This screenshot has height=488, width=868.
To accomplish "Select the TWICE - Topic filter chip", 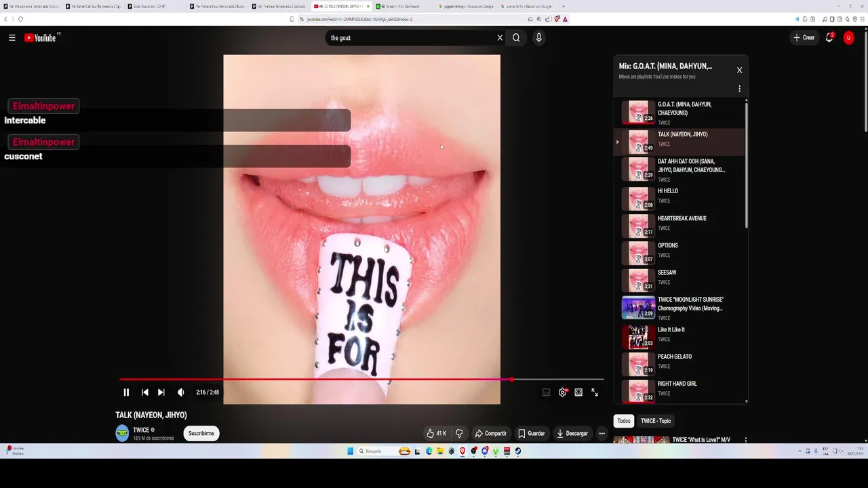I will (x=656, y=421).
